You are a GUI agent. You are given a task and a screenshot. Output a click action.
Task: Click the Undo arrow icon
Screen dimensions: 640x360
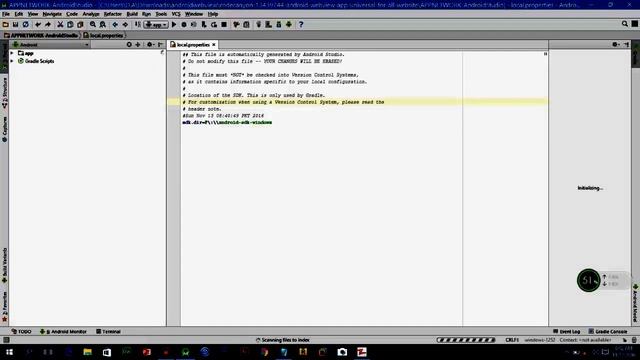(38, 24)
